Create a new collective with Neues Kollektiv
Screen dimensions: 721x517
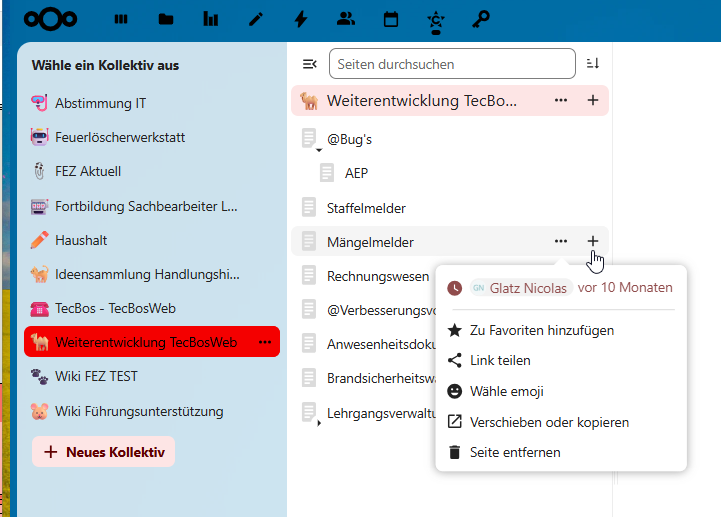click(x=103, y=452)
